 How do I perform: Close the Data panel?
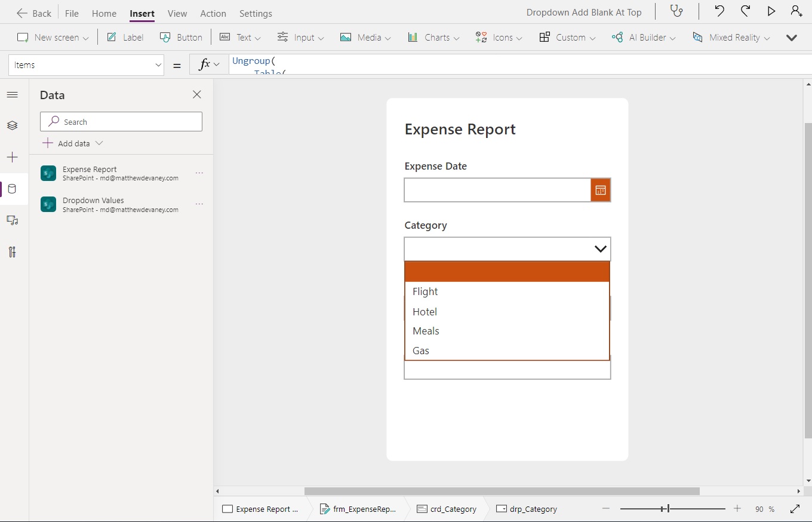(197, 94)
